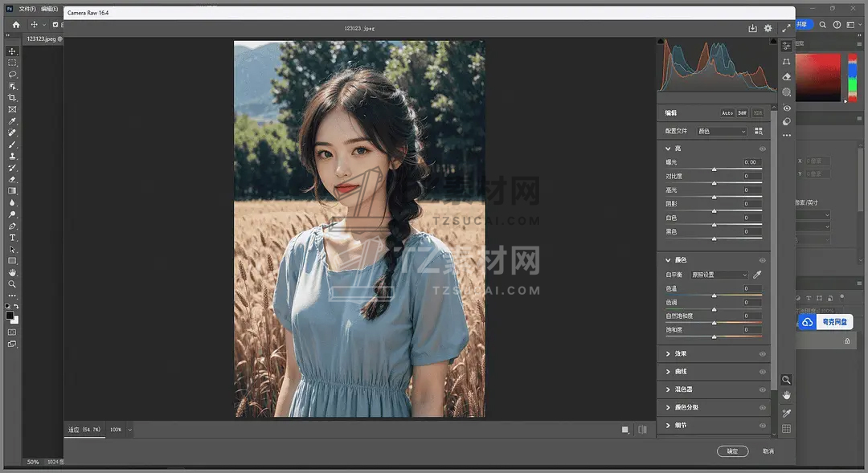Toggle visibility eye for 亮 section

[x=762, y=149]
